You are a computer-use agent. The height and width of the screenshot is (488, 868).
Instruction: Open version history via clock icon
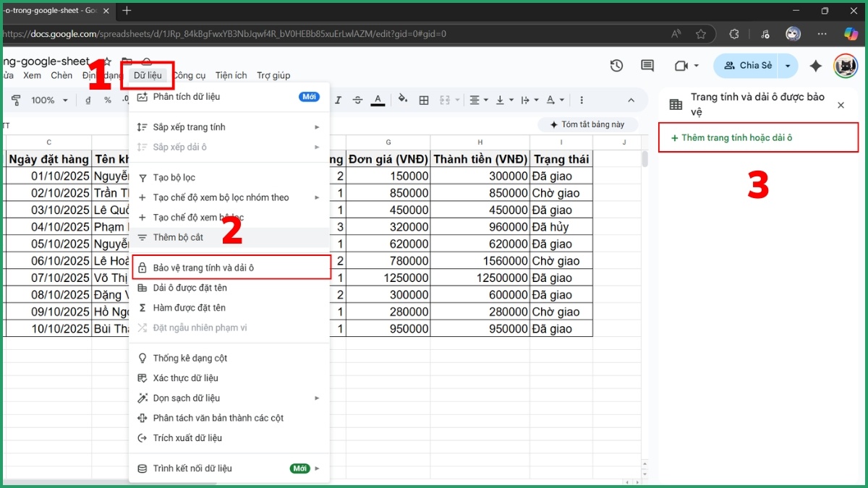pyautogui.click(x=616, y=65)
